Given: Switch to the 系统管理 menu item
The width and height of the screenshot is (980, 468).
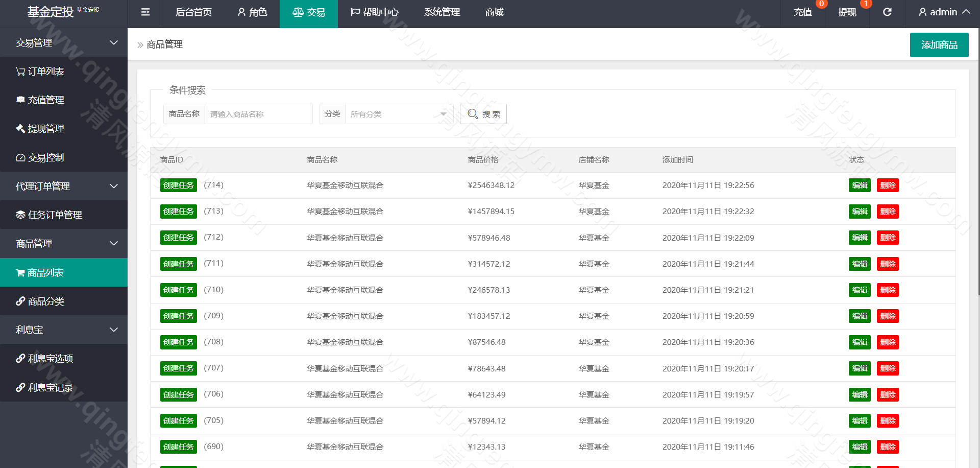Looking at the screenshot, I should (x=442, y=12).
